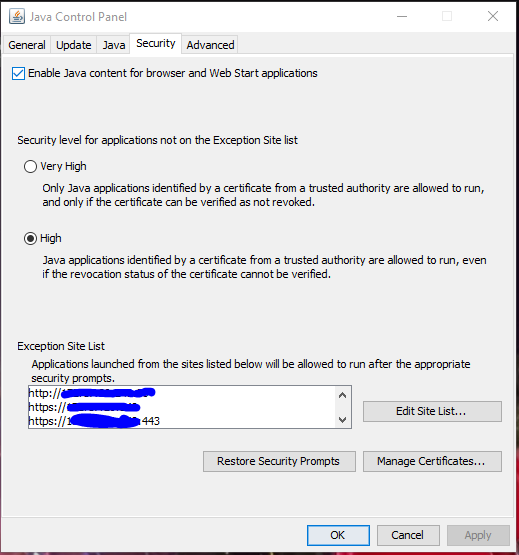Select the High security radio button

coord(30,238)
